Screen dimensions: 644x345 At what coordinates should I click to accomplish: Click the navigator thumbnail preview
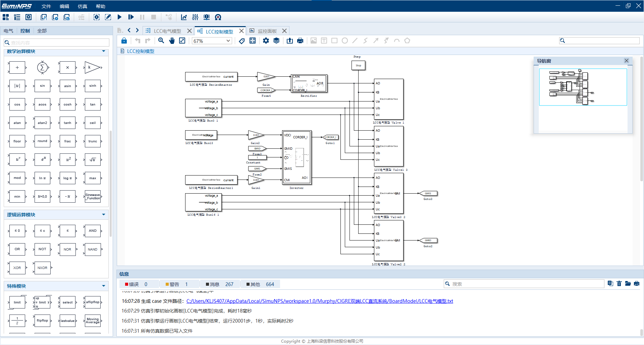pos(583,87)
